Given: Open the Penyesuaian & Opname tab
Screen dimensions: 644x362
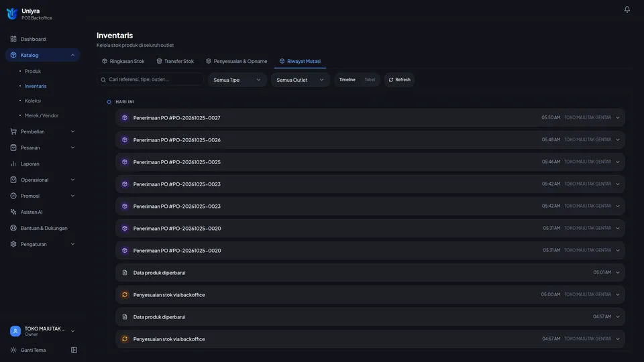Looking at the screenshot, I should [237, 61].
